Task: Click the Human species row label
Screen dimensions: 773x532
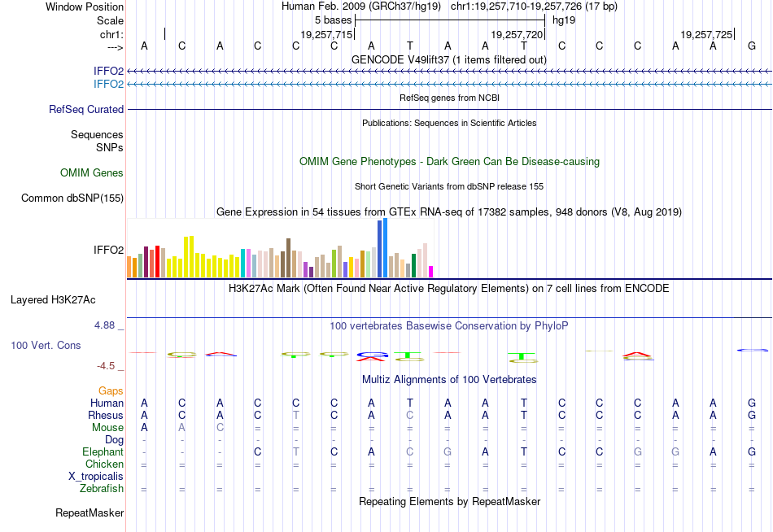Action: pos(107,403)
